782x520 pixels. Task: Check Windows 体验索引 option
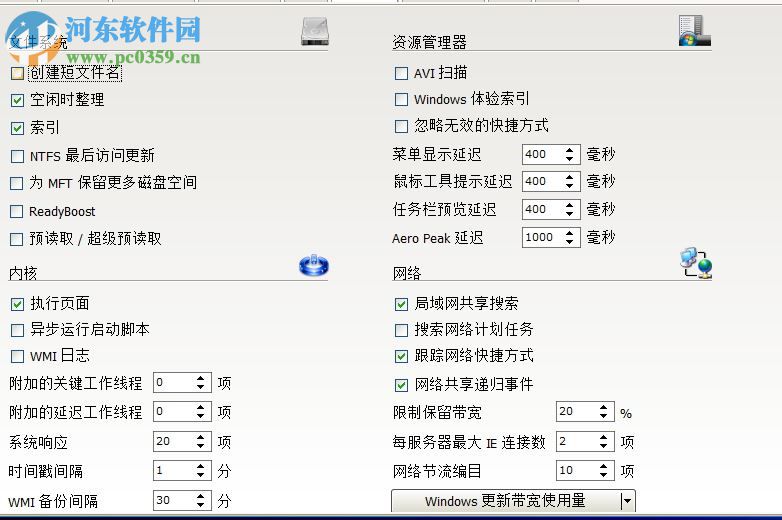401,100
